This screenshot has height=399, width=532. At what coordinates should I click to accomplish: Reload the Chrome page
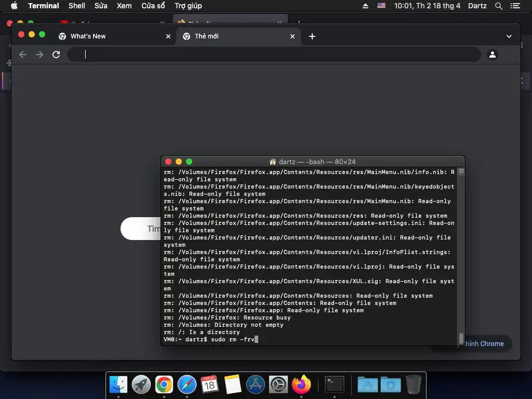coord(56,54)
